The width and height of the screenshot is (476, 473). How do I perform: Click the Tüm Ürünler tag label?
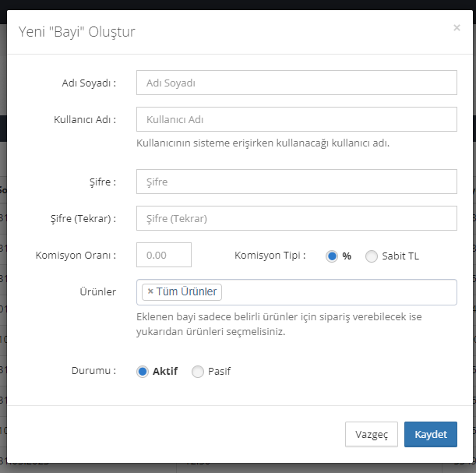tap(187, 291)
